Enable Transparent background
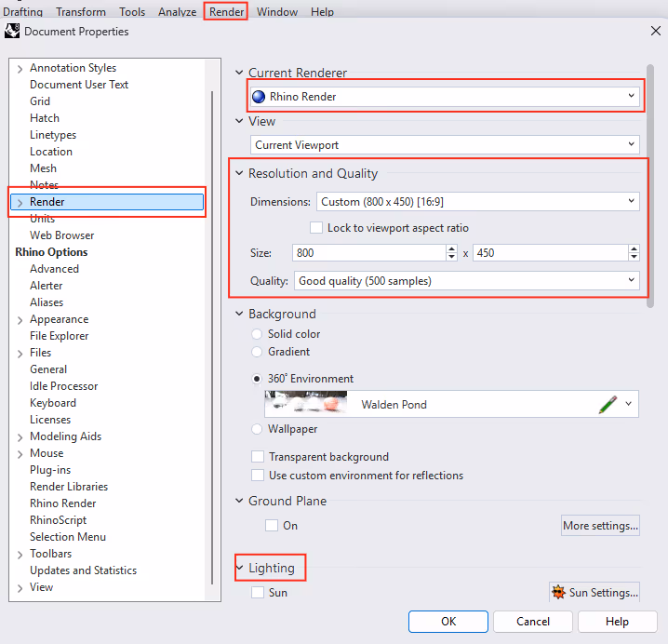This screenshot has height=644, width=668. point(258,456)
